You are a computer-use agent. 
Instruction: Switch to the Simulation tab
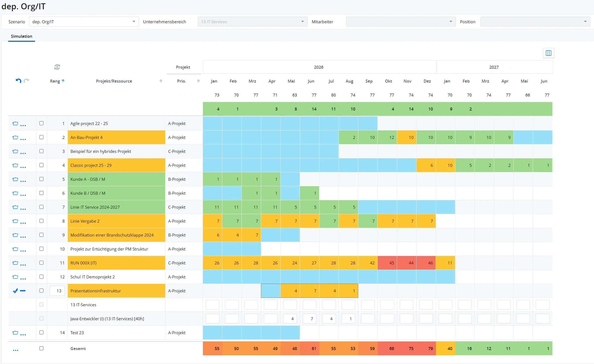click(x=22, y=36)
